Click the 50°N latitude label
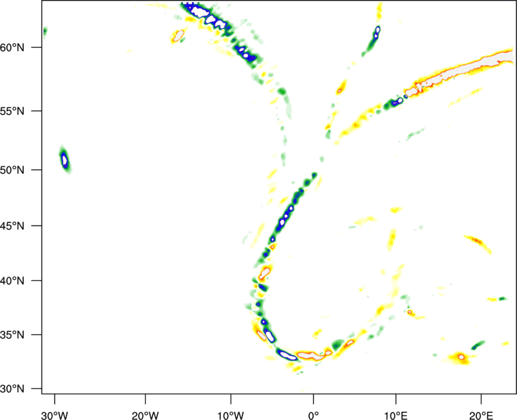The width and height of the screenshot is (517, 420). click(x=12, y=170)
